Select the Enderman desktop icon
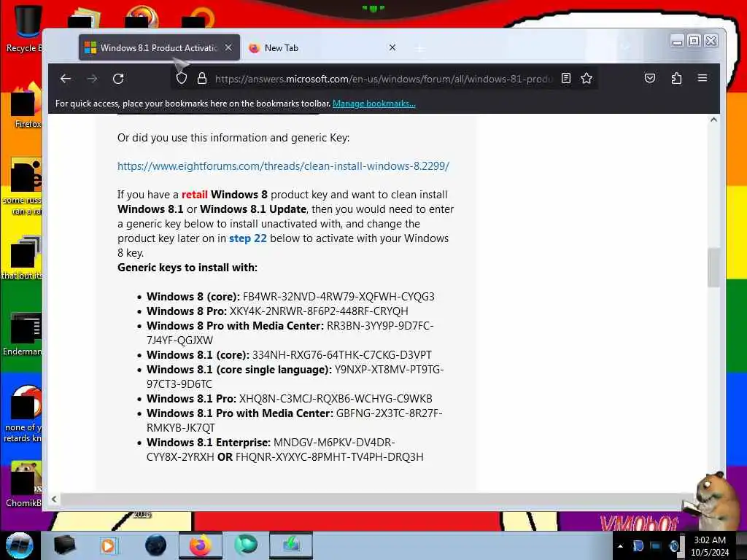Screen dimensions: 747x560 (x=23, y=334)
